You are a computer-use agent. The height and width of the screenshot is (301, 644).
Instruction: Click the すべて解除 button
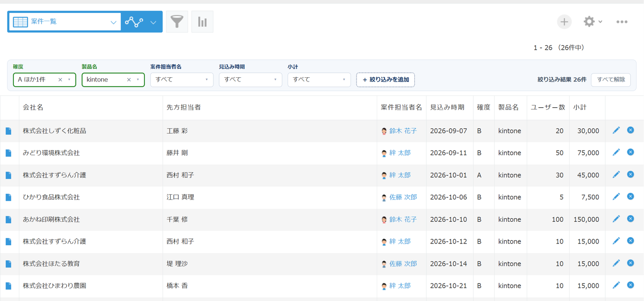pos(611,80)
